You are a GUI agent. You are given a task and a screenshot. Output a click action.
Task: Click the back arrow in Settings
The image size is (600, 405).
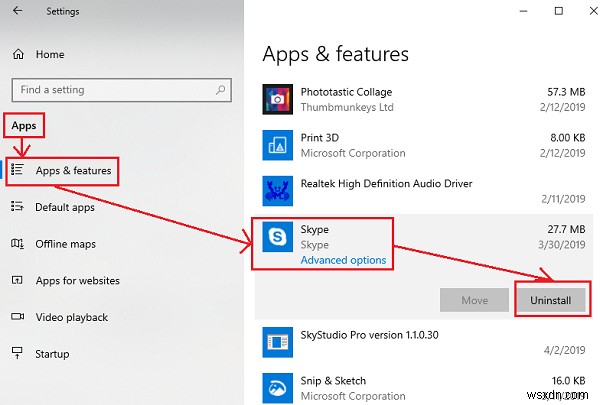tap(18, 12)
